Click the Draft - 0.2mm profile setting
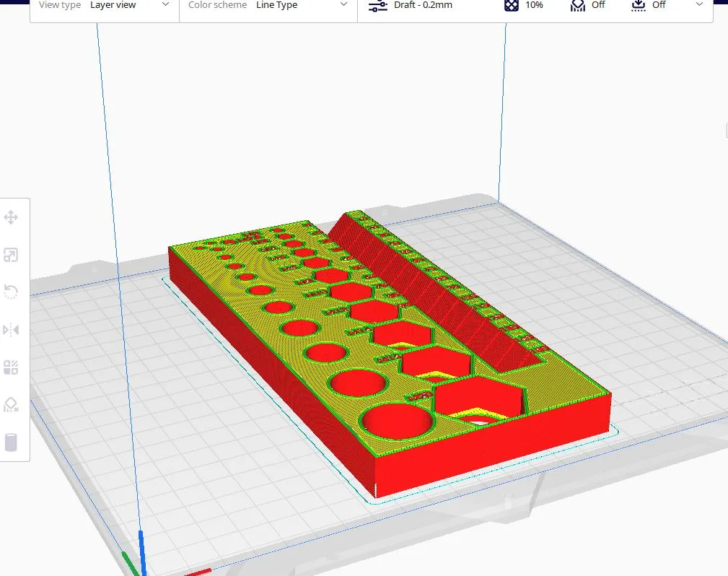 pyautogui.click(x=411, y=5)
